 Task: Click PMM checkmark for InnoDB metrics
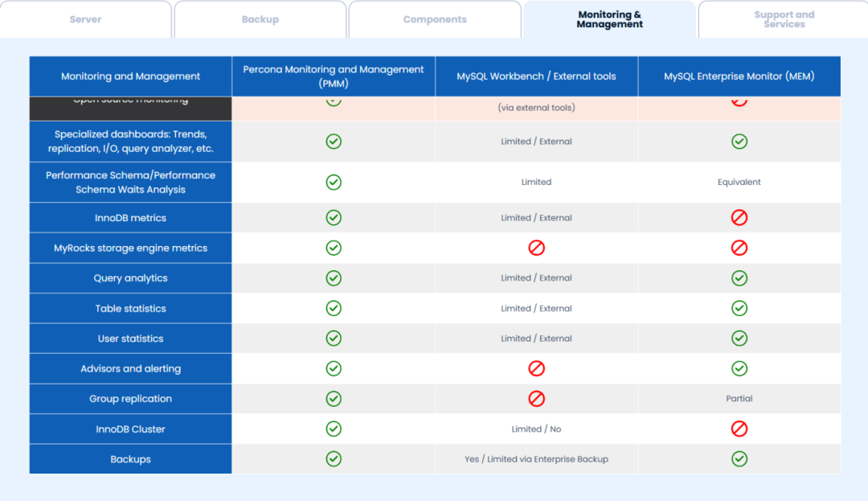point(334,218)
